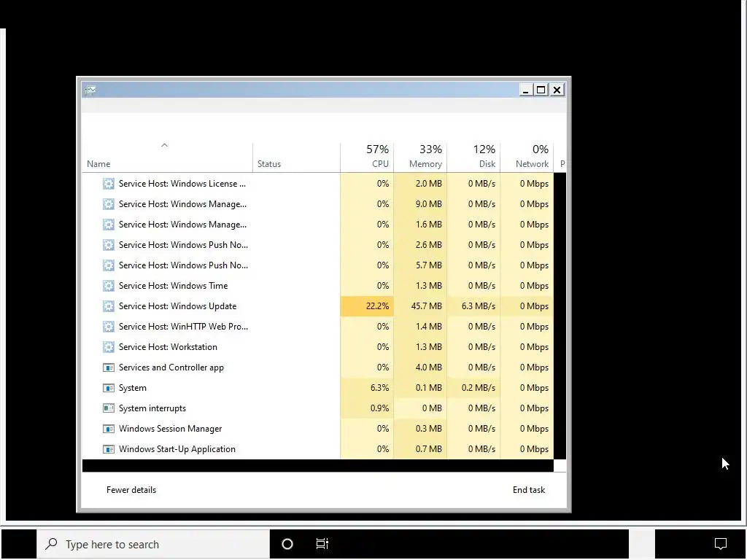Close the Task Manager window

tap(557, 90)
